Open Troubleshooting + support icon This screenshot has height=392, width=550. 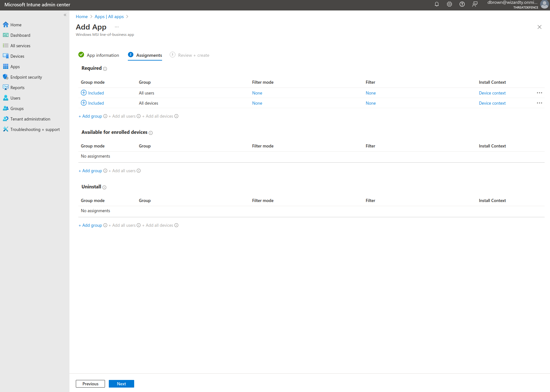coord(6,129)
